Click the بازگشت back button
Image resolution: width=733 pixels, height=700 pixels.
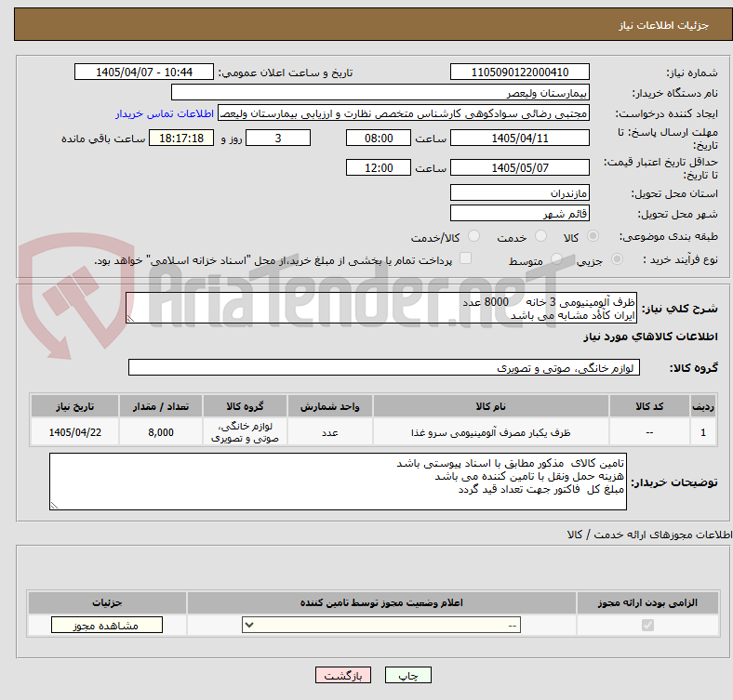tap(343, 675)
